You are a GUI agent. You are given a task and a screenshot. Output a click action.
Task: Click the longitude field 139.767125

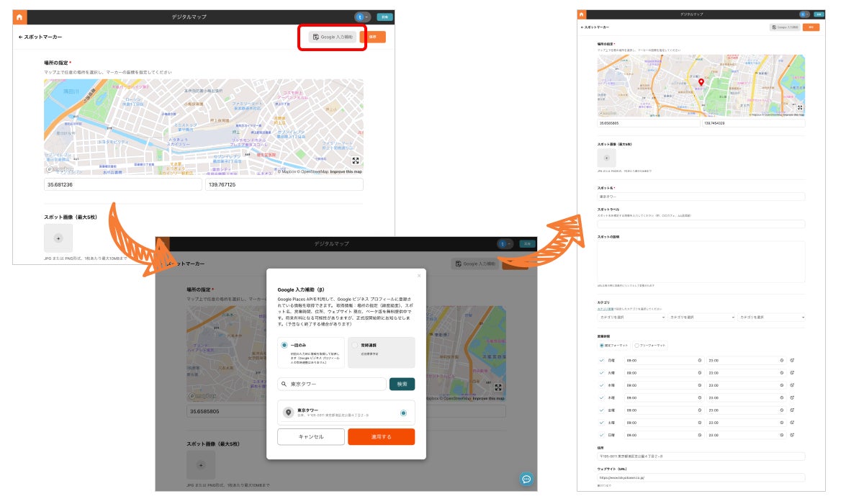click(284, 185)
